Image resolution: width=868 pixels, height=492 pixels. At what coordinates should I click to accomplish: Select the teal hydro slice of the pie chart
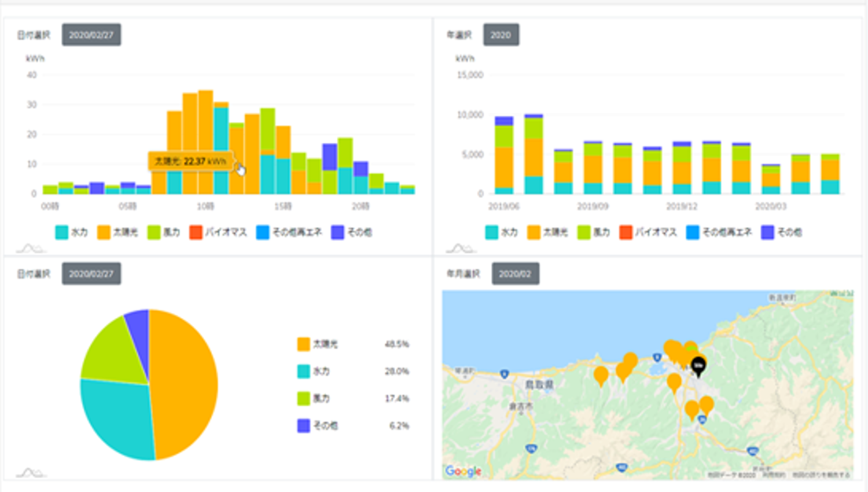point(119,418)
